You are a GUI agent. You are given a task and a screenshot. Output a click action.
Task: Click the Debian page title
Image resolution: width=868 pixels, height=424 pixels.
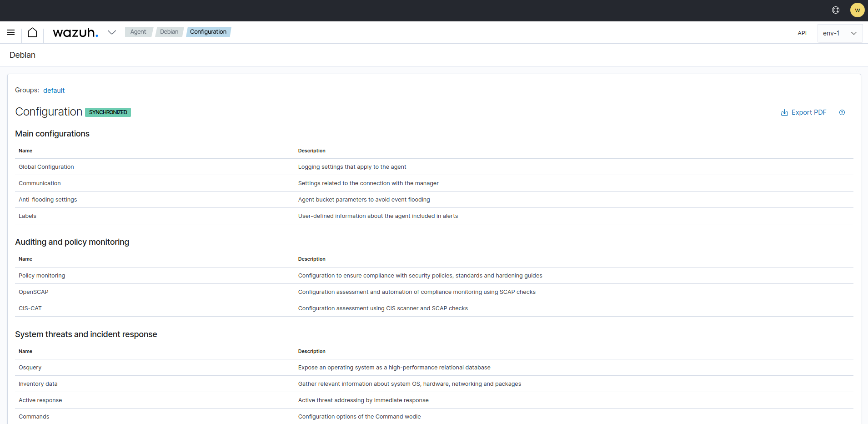coord(22,55)
